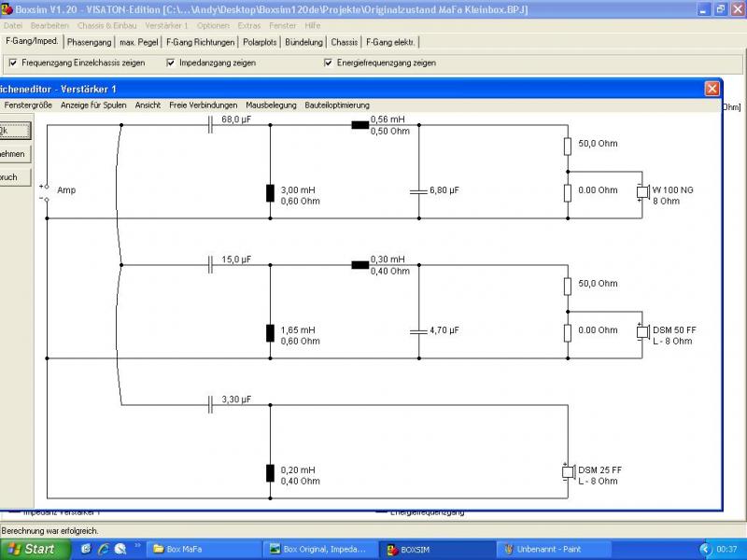
Task: Uncheck Impedanzgang zeigen checkbox
Action: point(171,63)
